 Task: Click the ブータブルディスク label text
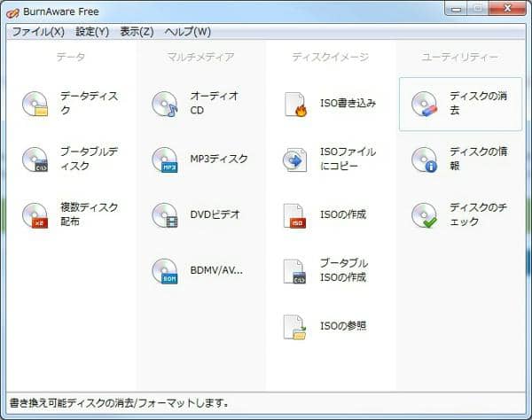(x=89, y=159)
